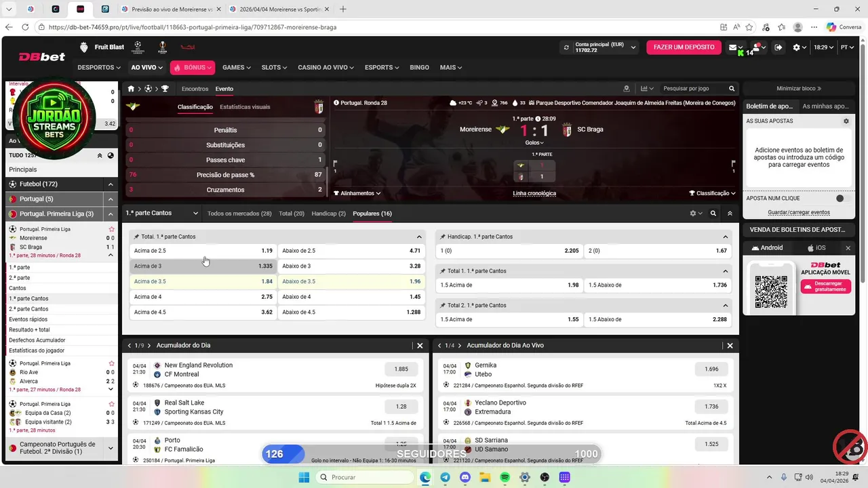Click the Windows Start button

pyautogui.click(x=304, y=478)
